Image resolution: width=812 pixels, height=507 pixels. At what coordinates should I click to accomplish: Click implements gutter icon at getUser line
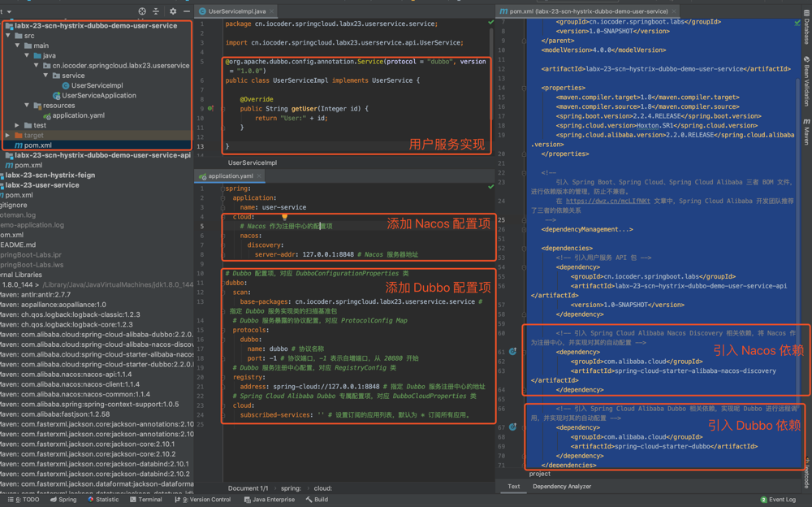(x=209, y=109)
